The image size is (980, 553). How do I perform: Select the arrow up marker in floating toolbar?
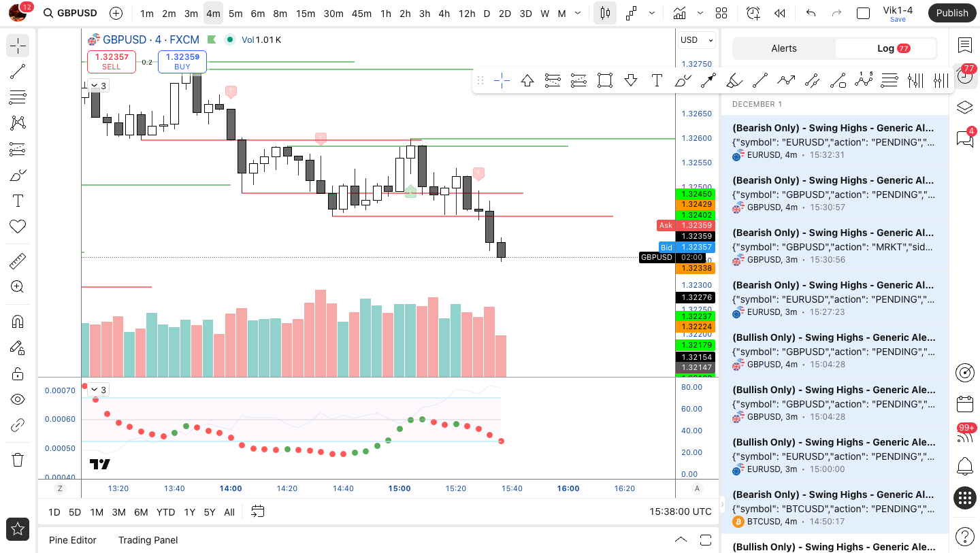pyautogui.click(x=527, y=81)
